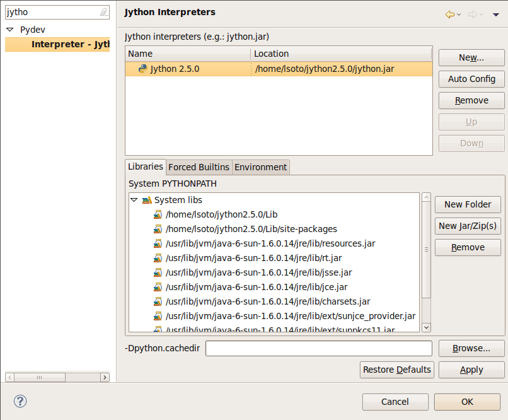Click the Auto Config button

click(471, 79)
